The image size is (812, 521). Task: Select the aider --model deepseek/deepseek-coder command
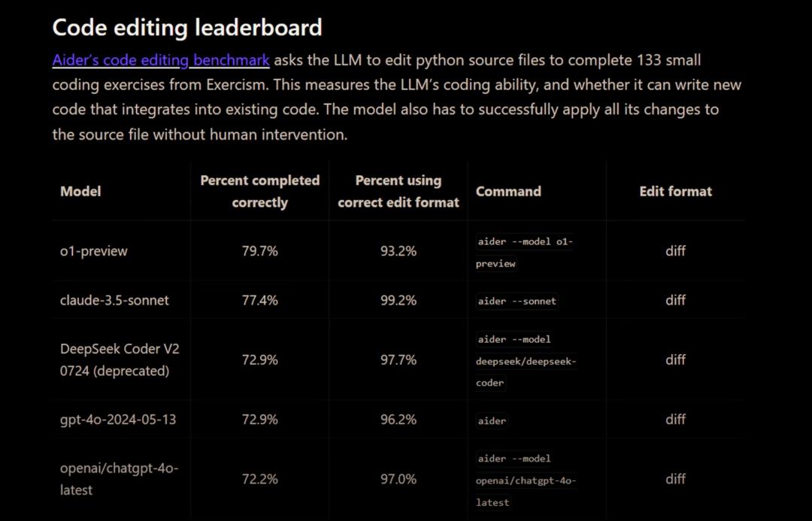(526, 361)
